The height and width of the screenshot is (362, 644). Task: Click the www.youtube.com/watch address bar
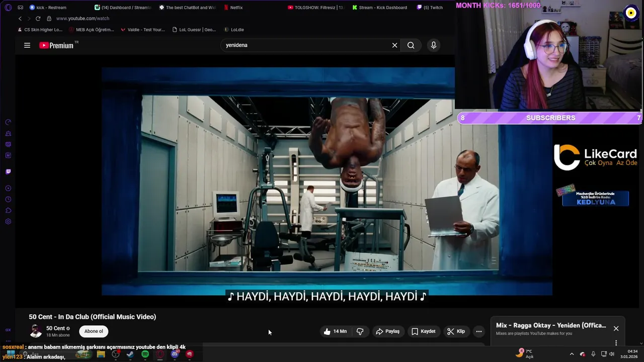click(83, 19)
